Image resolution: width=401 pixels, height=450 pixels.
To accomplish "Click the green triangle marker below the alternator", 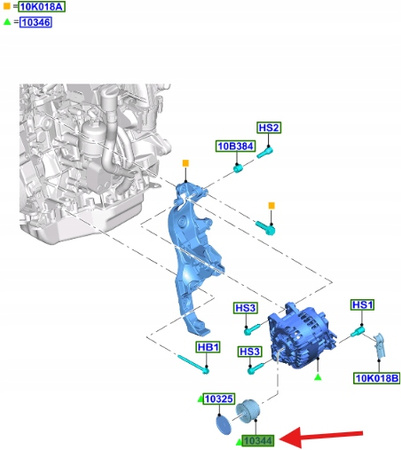I will pyautogui.click(x=318, y=377).
